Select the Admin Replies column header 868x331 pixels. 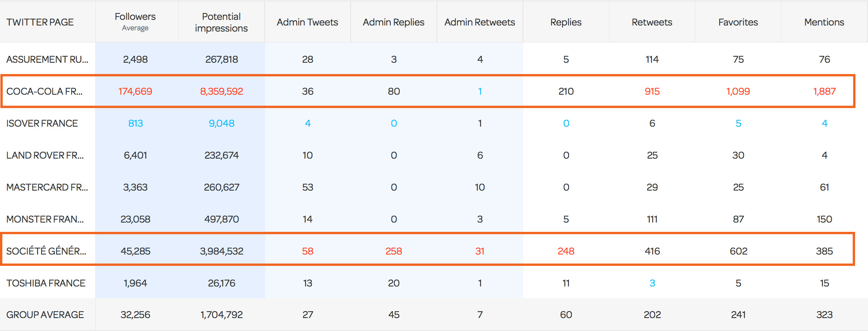point(393,22)
